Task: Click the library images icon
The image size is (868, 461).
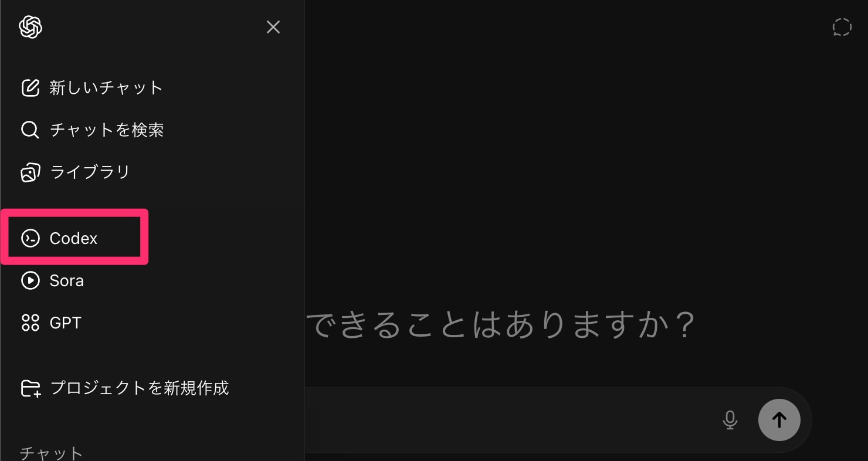Action: pos(30,172)
